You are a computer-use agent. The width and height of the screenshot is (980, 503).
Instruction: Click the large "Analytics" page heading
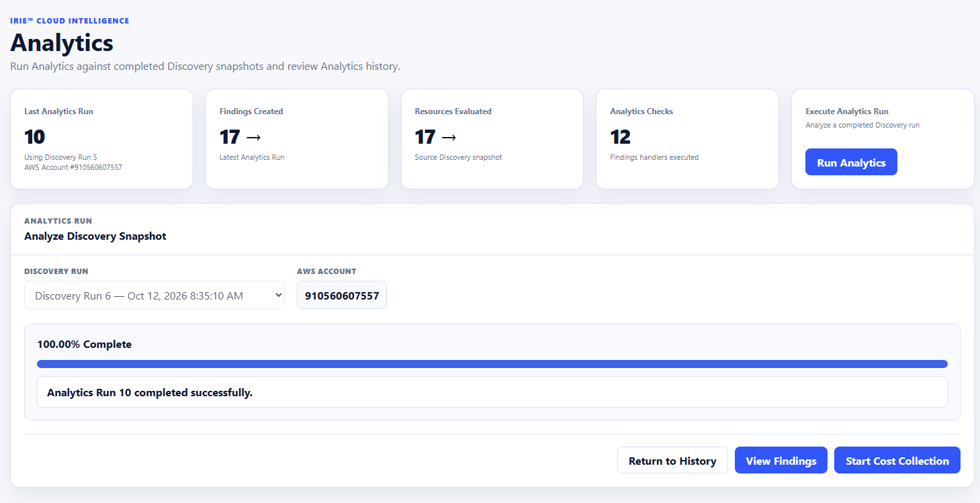(x=62, y=43)
